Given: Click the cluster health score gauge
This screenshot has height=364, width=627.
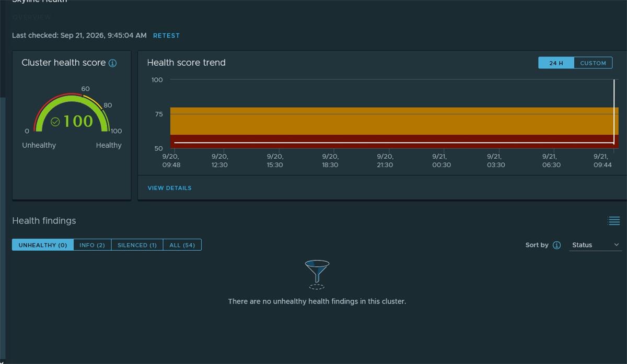Looking at the screenshot, I should pos(72,113).
